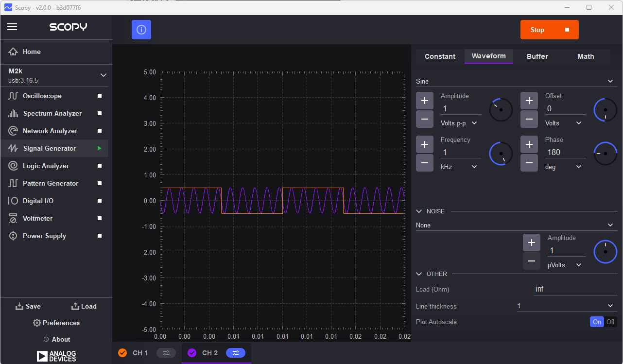Expand the M2k device chevron

(x=103, y=75)
